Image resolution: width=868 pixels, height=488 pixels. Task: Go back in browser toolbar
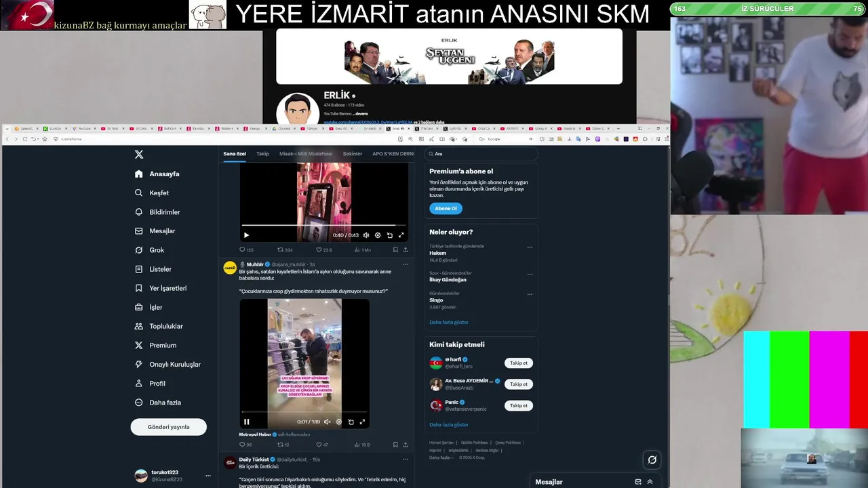point(7,139)
